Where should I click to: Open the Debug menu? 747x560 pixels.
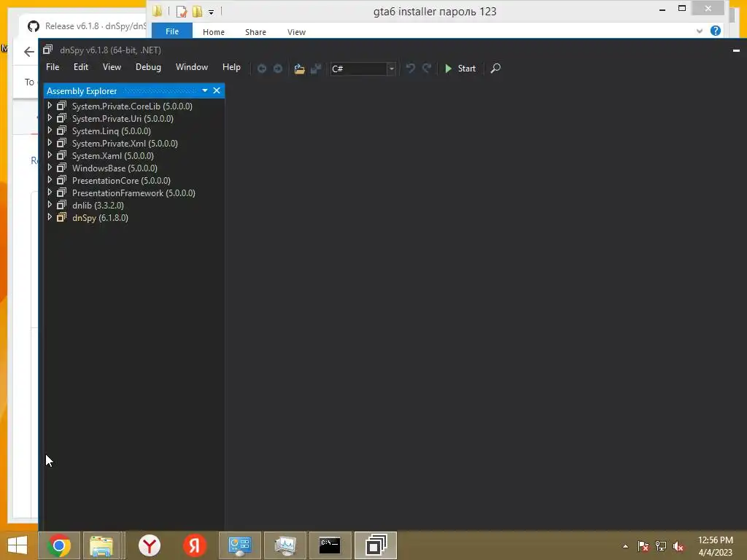click(148, 67)
